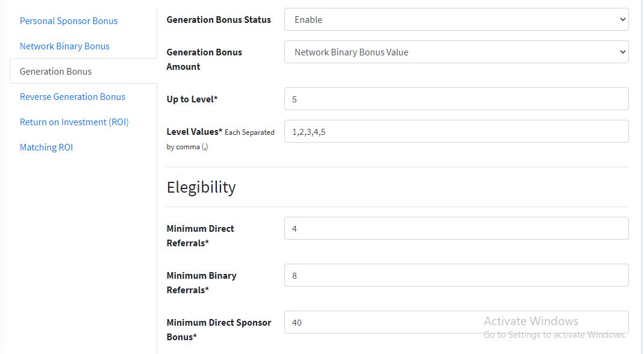Click the 'Generation Bonus Status' label text
The image size is (644, 354).
[219, 20]
